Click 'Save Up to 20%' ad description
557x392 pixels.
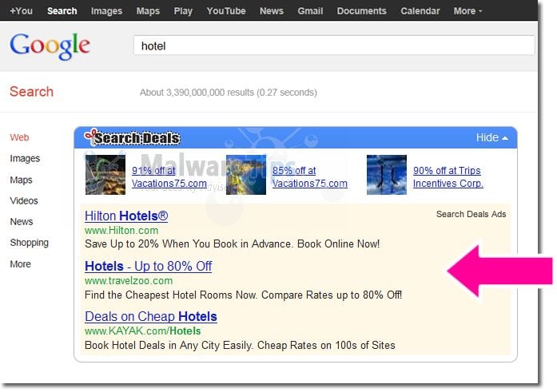click(232, 244)
